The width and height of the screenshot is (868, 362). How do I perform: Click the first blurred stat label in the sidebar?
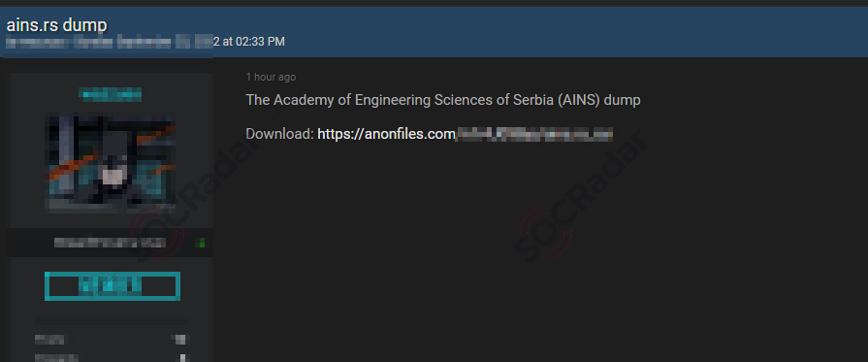[49, 340]
